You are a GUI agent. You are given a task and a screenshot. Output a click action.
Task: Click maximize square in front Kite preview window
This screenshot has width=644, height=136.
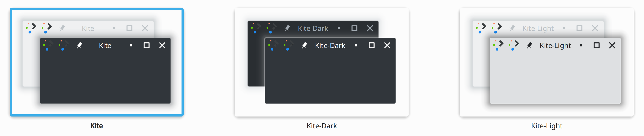pos(147,45)
